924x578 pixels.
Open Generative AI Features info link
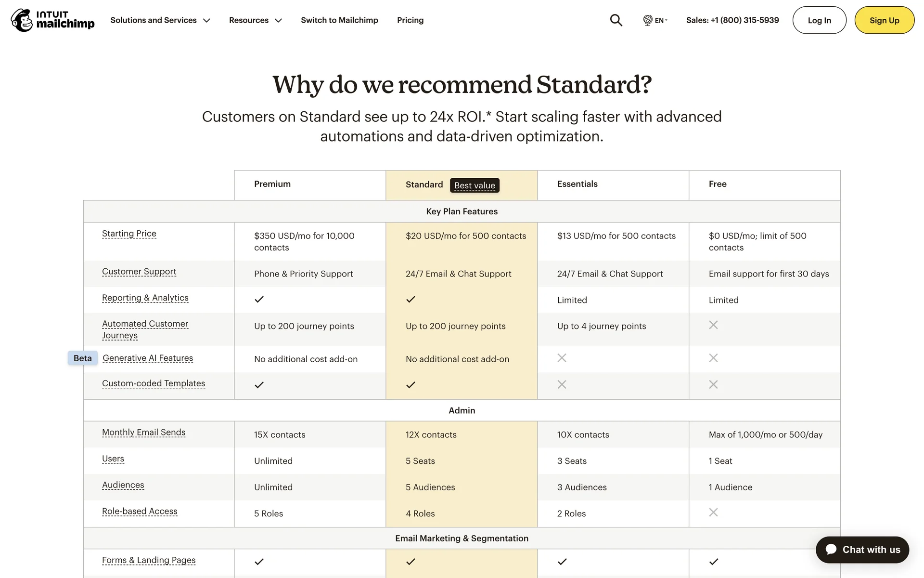148,358
